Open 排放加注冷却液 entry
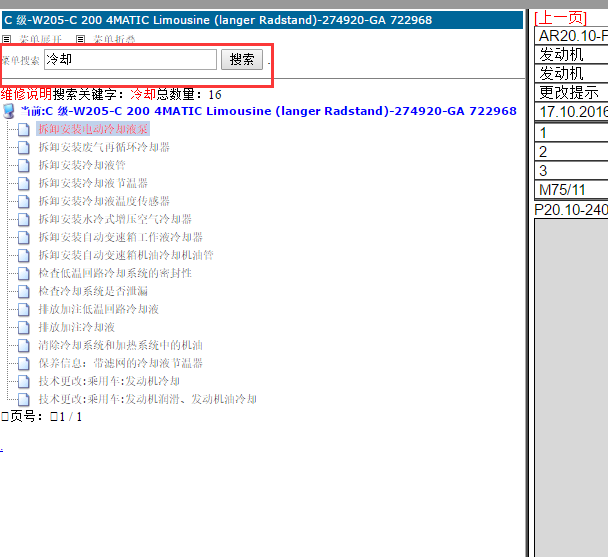Image resolution: width=608 pixels, height=557 pixels. [x=76, y=327]
